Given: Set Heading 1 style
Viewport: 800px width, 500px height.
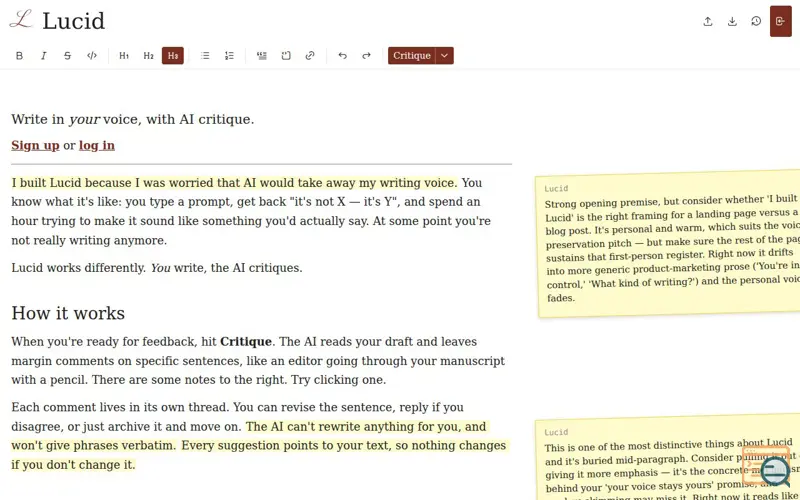Looking at the screenshot, I should (x=124, y=56).
